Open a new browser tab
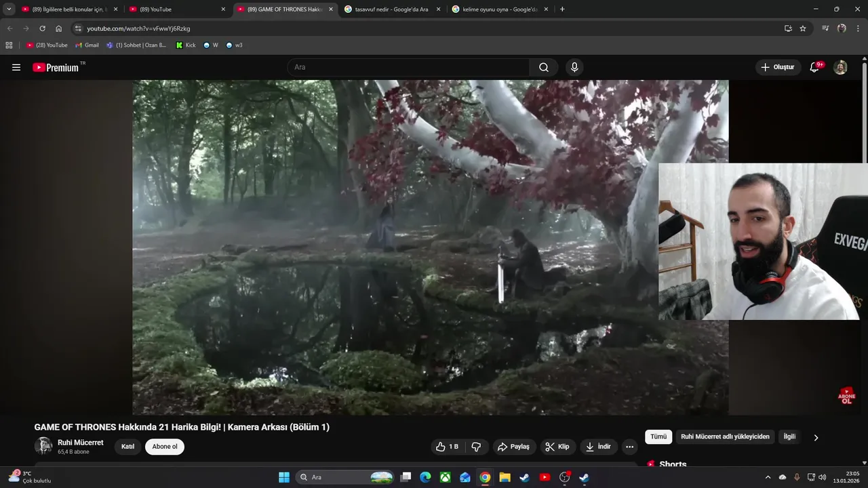Viewport: 868px width, 488px height. pyautogui.click(x=562, y=9)
